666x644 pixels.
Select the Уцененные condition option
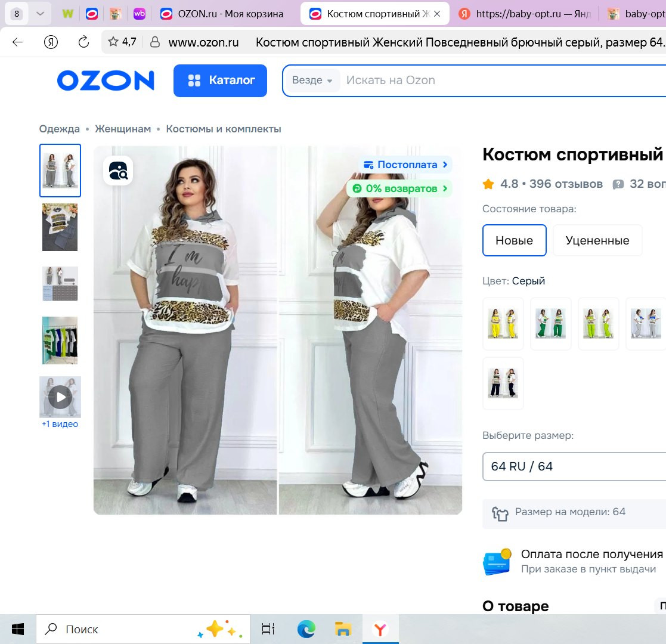coord(597,240)
